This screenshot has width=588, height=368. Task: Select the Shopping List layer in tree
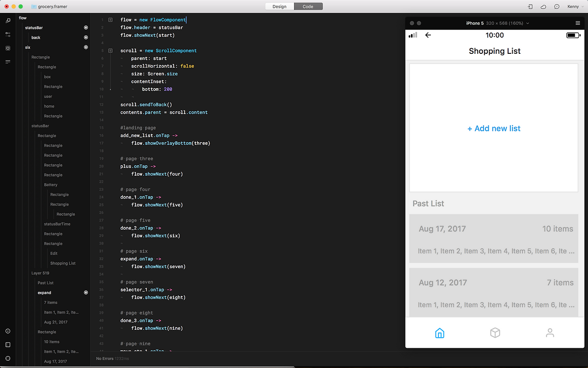tap(63, 263)
